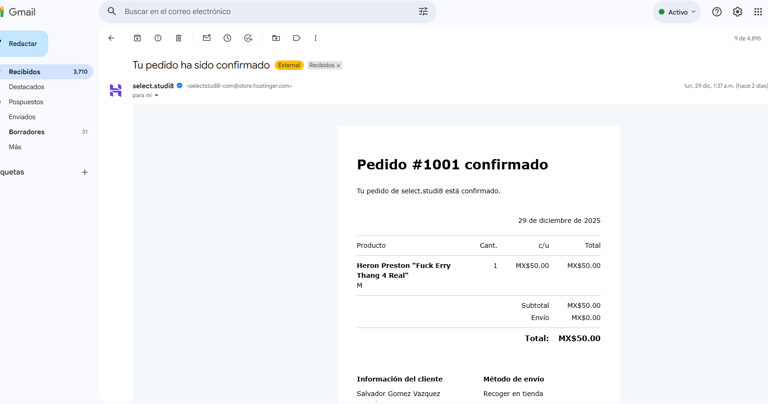Image resolution: width=768 pixels, height=404 pixels.
Task: Click the 'c/u' column header
Action: coord(544,245)
